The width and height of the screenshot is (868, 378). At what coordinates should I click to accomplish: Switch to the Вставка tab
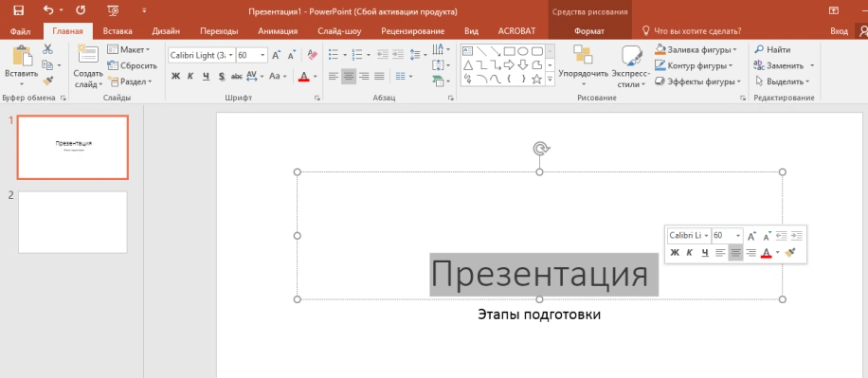(x=118, y=31)
